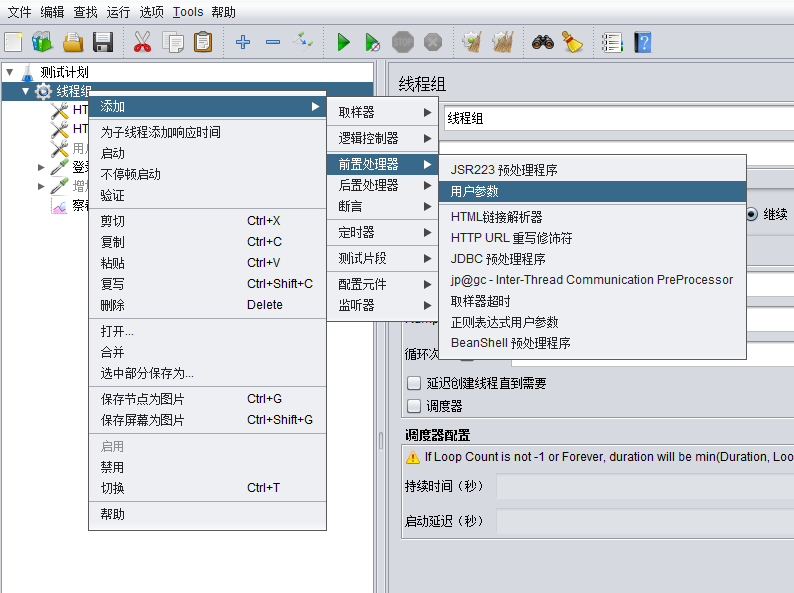
Task: Check 延迟创建线程直到需要 checkbox
Action: [414, 383]
